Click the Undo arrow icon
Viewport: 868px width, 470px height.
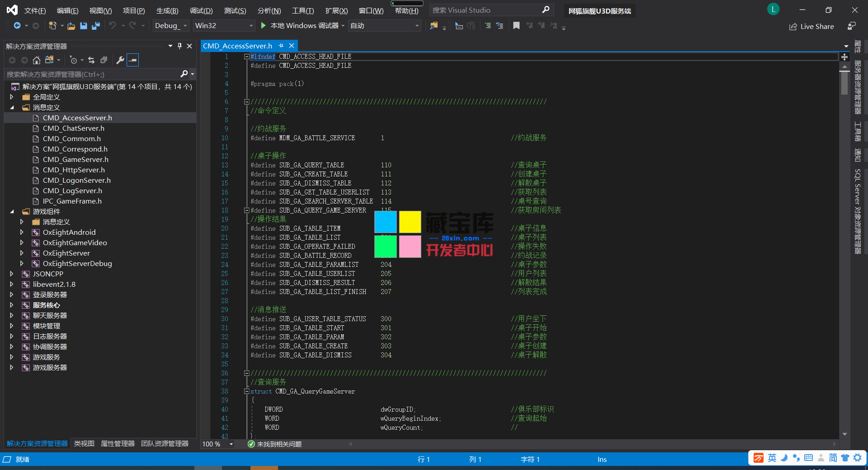(113, 26)
